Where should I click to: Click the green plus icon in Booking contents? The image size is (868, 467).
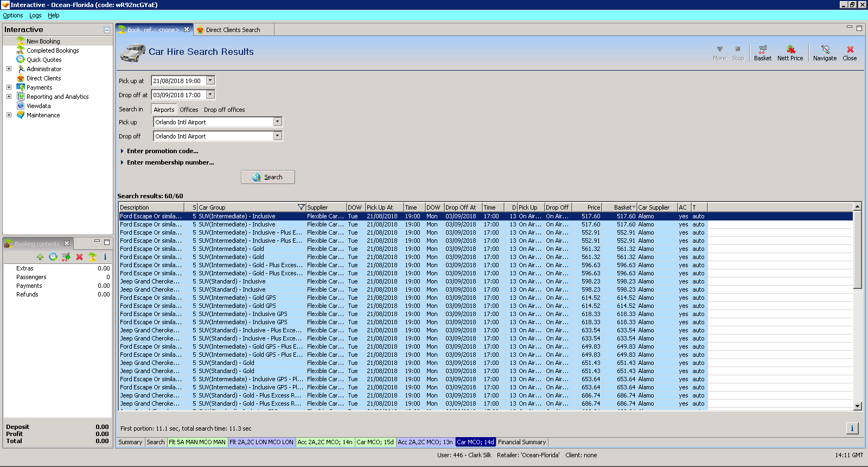point(40,257)
